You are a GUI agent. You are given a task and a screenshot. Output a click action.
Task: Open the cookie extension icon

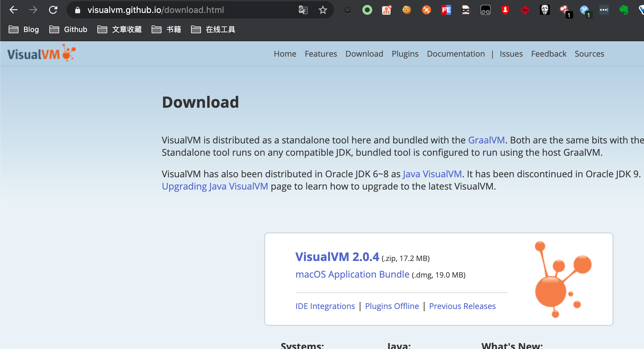[406, 10]
